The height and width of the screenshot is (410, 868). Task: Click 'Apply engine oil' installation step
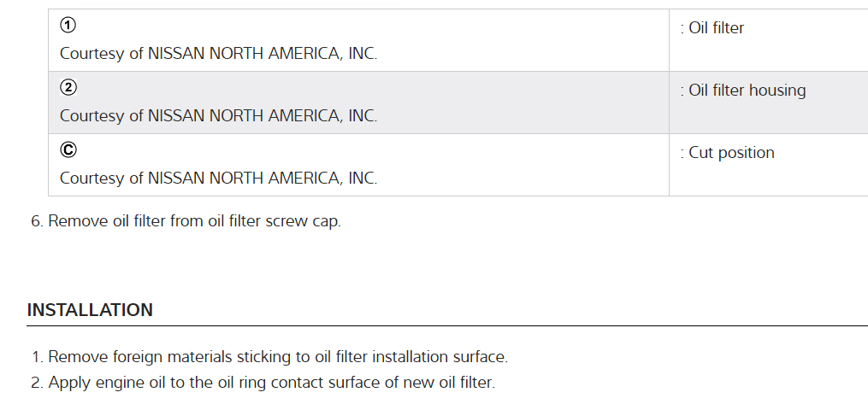[x=271, y=383]
